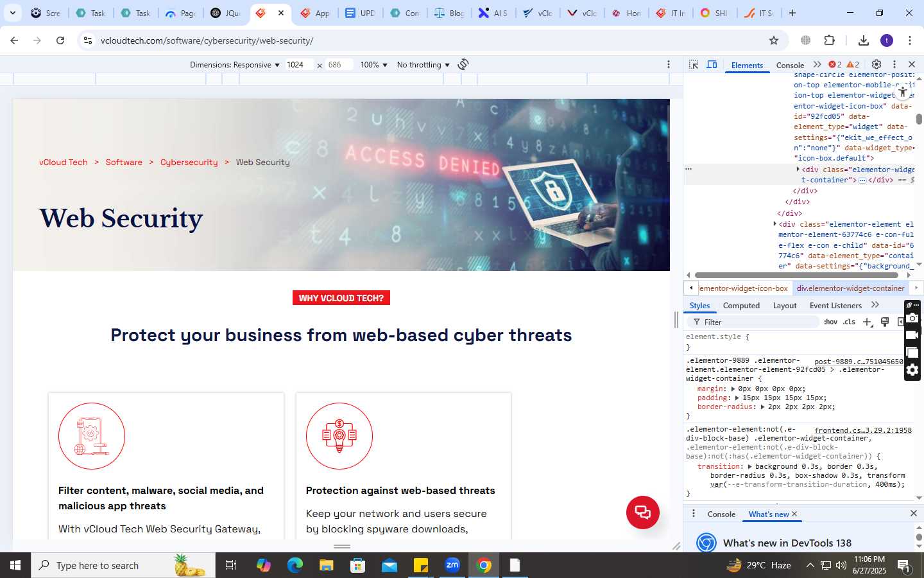The width and height of the screenshot is (924, 578).
Task: Click the overlay camera screenshot icon
Action: point(912,318)
